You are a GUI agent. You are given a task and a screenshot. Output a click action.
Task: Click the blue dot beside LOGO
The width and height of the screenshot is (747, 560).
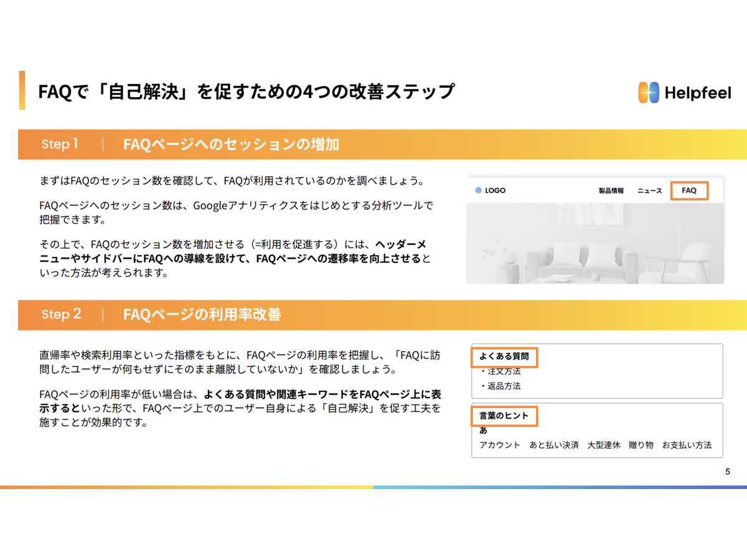(478, 190)
